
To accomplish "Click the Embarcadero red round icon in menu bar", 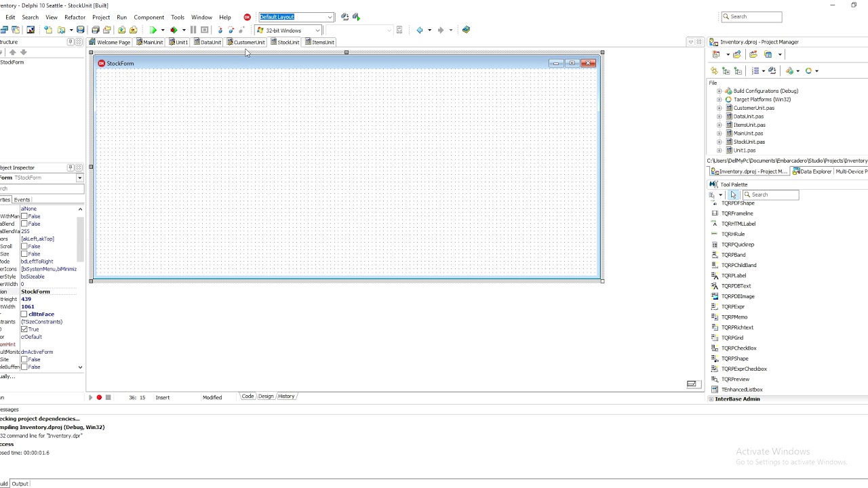I will coord(247,17).
